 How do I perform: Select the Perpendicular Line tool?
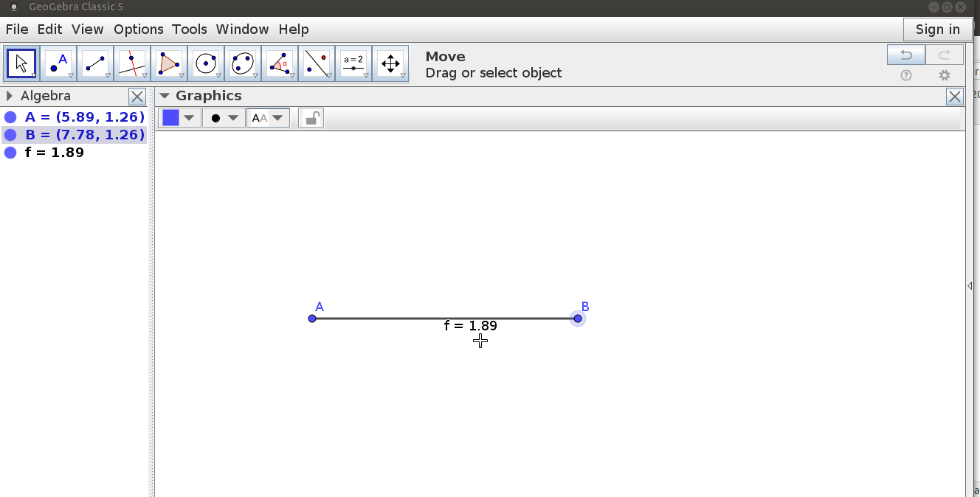(132, 64)
